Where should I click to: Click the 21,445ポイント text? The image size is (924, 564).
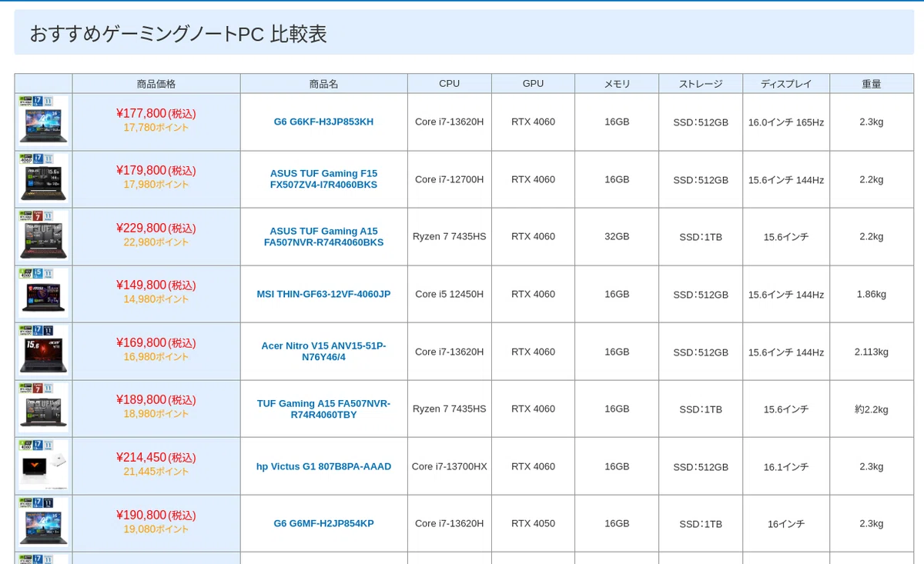pos(156,472)
